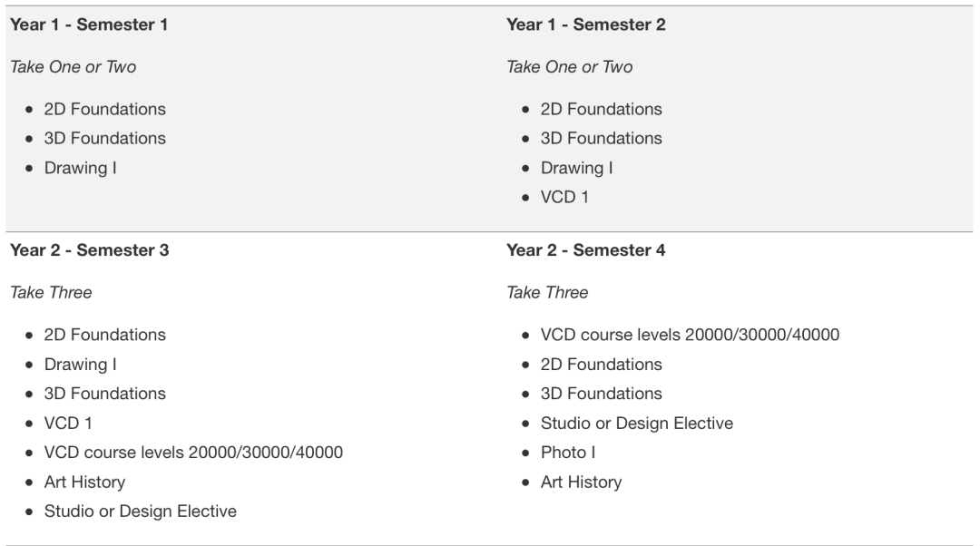The width and height of the screenshot is (980, 546).
Task: Click the "Year 1 - Semester 2" heading
Action: point(585,25)
